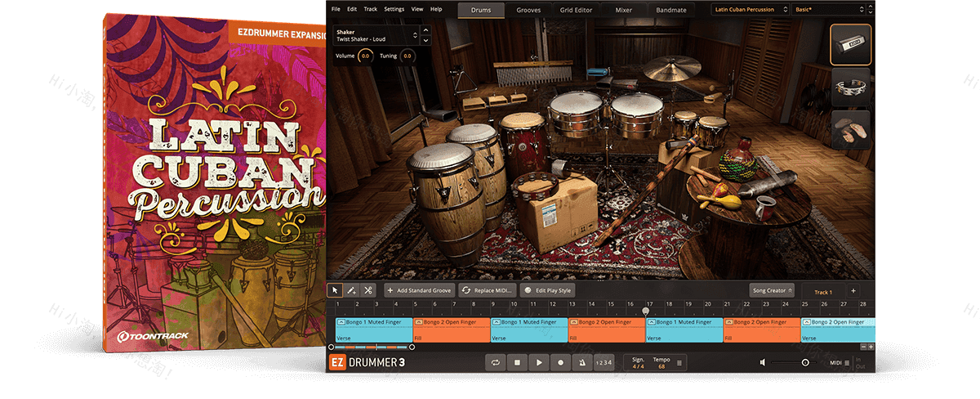
Task: Expand the clip icon on the bar 1 clip
Action: pos(341,322)
